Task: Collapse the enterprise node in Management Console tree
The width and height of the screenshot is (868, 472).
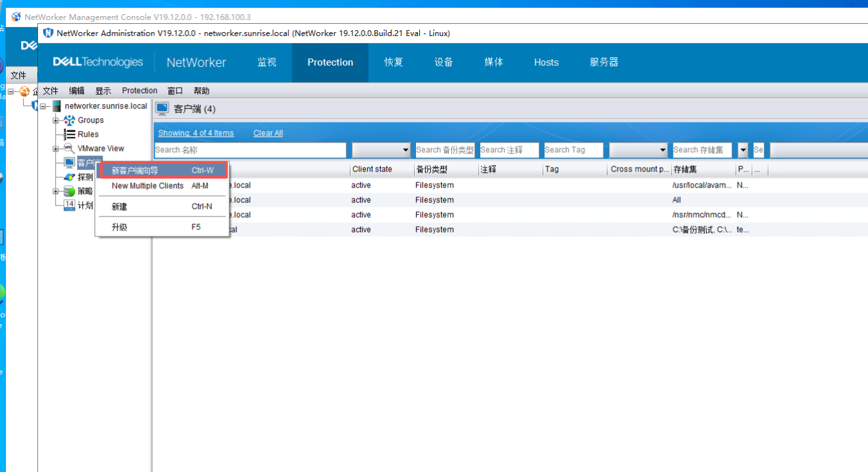Action: point(11,92)
